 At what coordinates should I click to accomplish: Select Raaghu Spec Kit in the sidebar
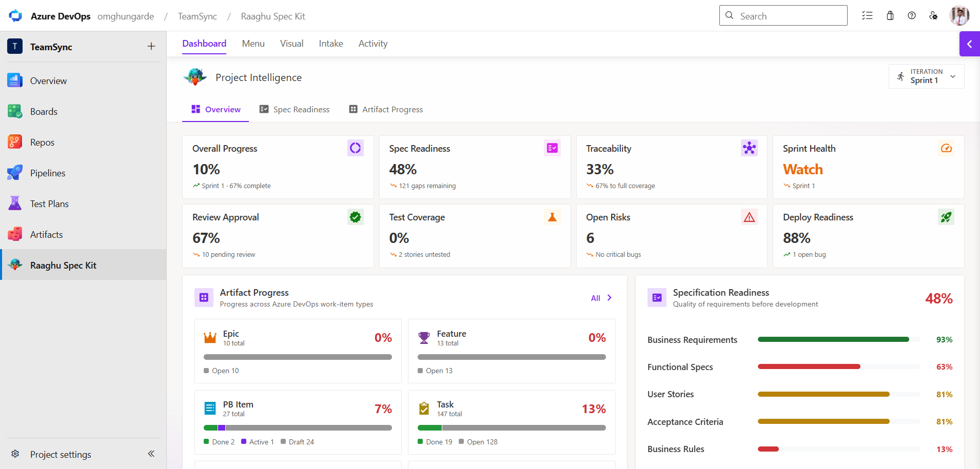[83, 265]
